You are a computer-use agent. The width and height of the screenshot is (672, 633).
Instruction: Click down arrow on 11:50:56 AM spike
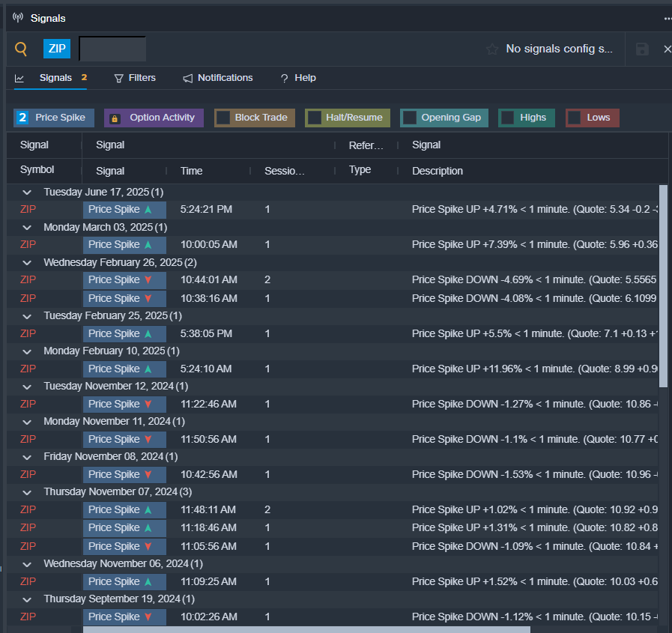(x=148, y=439)
